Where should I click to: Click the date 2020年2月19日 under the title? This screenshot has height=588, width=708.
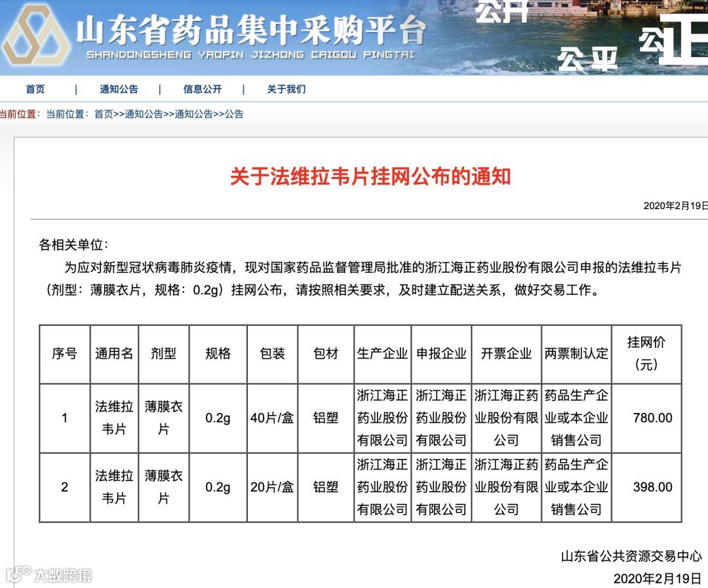(675, 206)
